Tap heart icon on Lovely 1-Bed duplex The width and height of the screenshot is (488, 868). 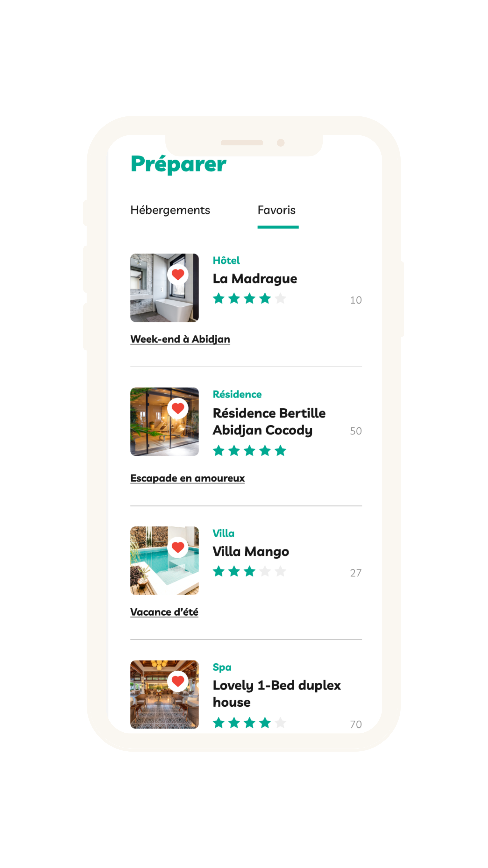click(178, 681)
